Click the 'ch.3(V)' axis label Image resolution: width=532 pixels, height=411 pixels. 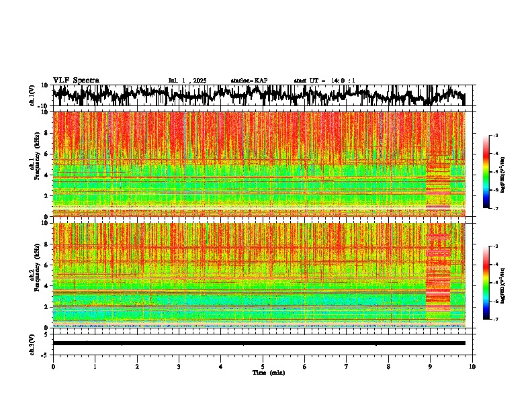pyautogui.click(x=32, y=345)
